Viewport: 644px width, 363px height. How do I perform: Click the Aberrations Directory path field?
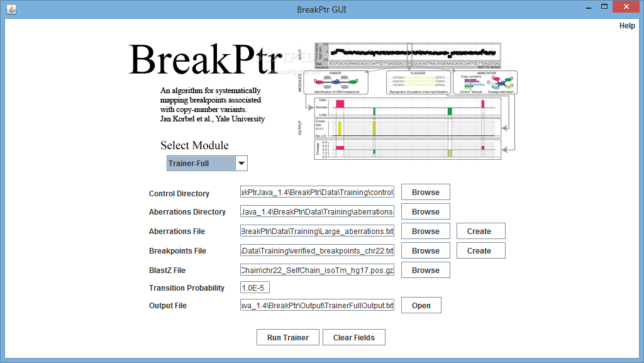(317, 211)
